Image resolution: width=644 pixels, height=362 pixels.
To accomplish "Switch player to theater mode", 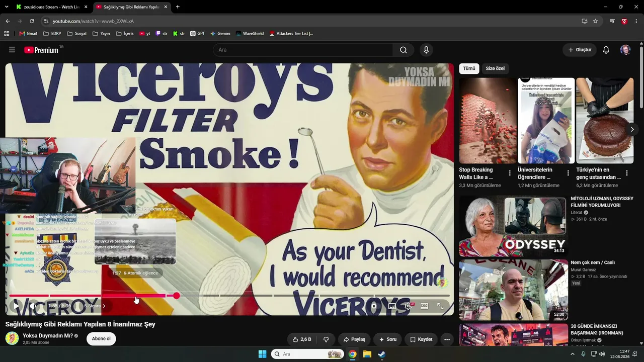I will tap(424, 306).
